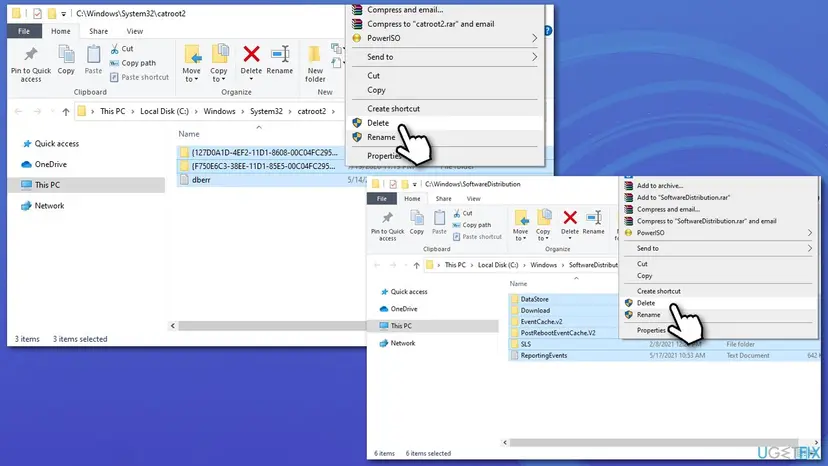
Task: Click Name column header in catroot2 window
Action: pyautogui.click(x=189, y=134)
